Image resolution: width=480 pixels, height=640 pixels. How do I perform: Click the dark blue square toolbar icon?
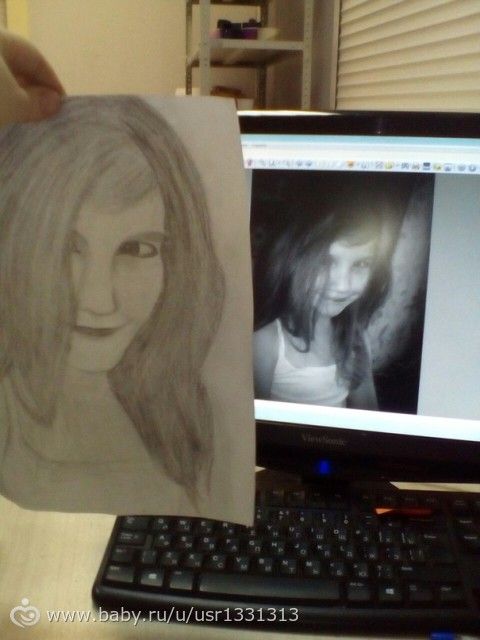pos(426,166)
